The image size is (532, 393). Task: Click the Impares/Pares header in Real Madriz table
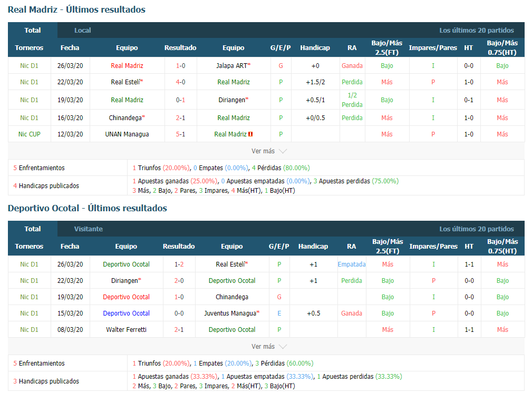point(433,48)
